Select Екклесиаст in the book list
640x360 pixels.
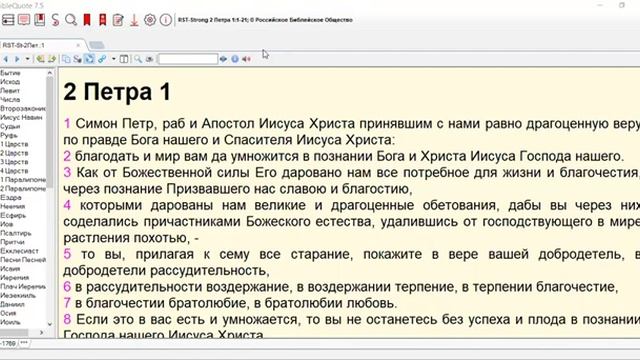point(19,251)
